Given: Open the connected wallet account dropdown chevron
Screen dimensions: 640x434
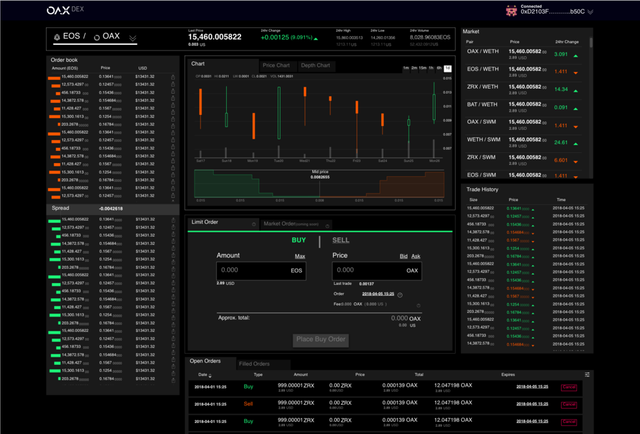Looking at the screenshot, I should click(590, 12).
